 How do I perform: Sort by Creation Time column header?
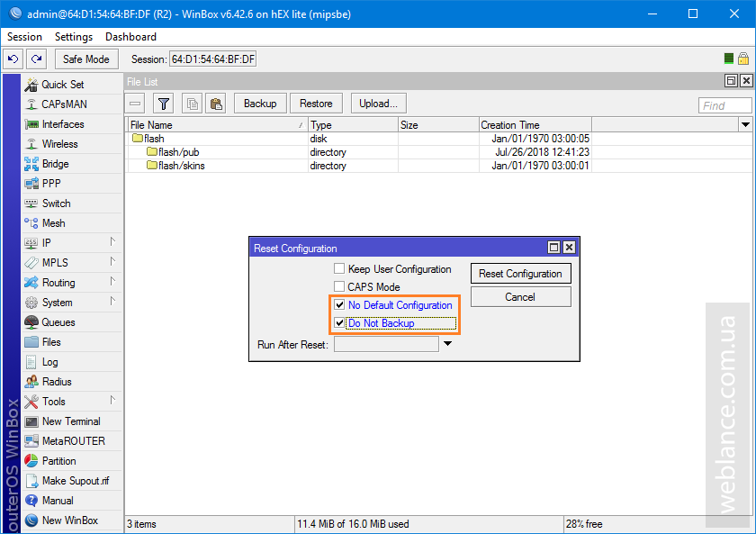[535, 125]
